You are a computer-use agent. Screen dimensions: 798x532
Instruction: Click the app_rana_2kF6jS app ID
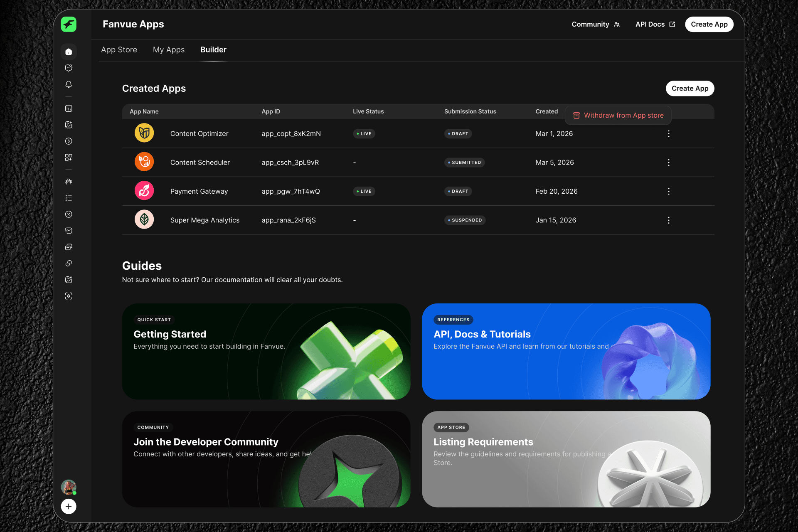(x=288, y=220)
